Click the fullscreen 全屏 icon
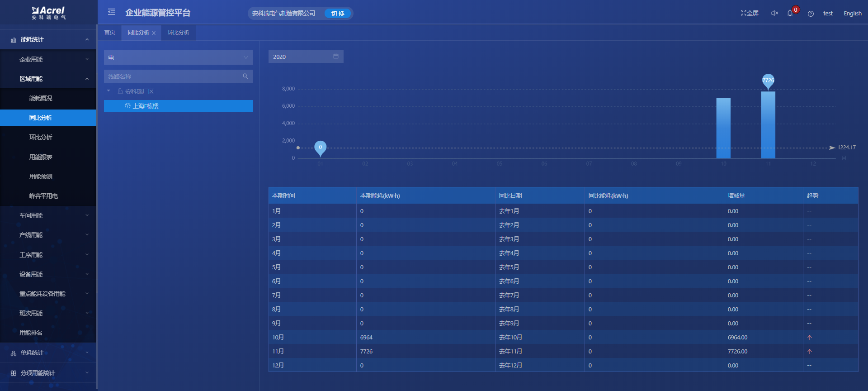The image size is (868, 391). pyautogui.click(x=743, y=13)
